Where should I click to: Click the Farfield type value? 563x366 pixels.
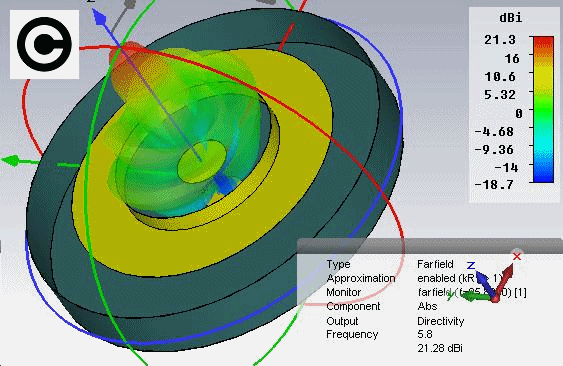pyautogui.click(x=435, y=264)
